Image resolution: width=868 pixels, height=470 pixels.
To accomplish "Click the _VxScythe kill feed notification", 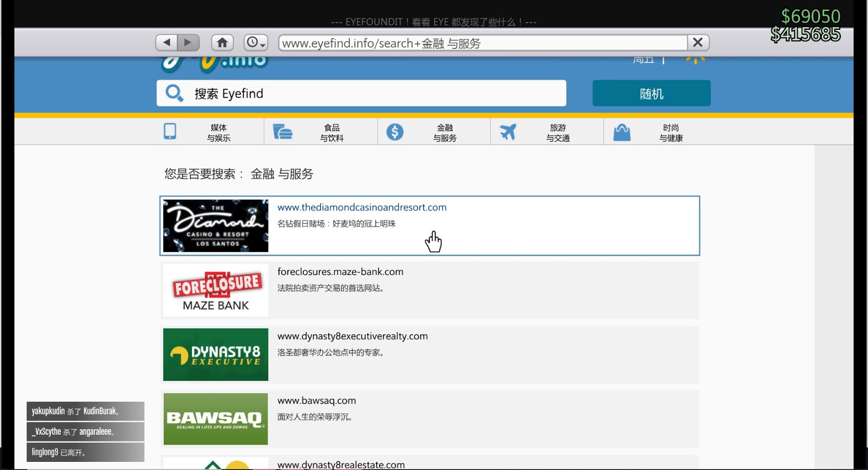I will (86, 432).
